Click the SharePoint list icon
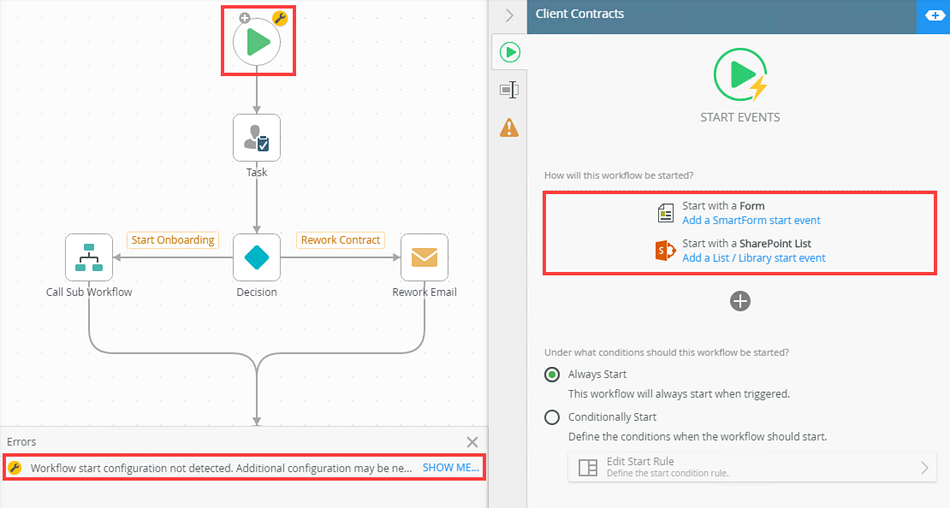950x508 pixels. pyautogui.click(x=665, y=250)
